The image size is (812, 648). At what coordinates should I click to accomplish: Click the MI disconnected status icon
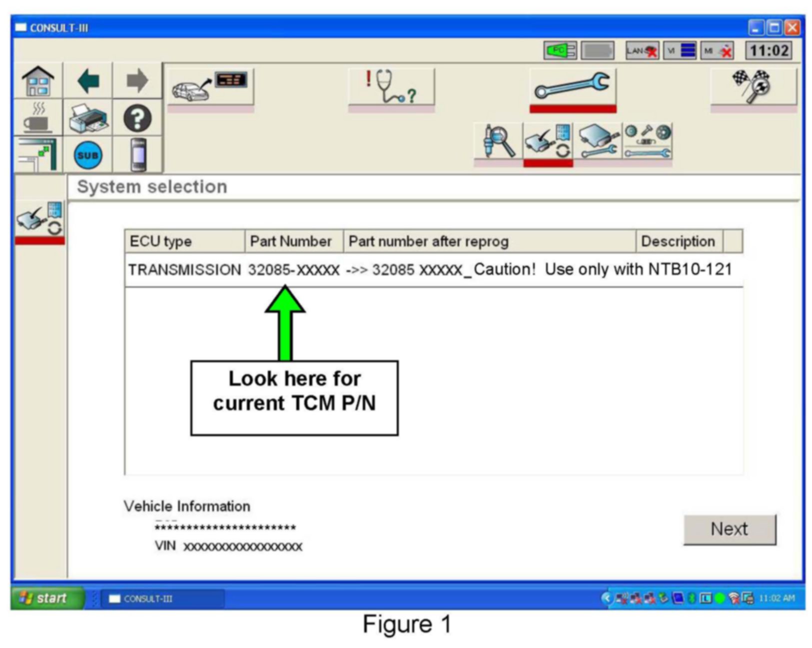(718, 50)
